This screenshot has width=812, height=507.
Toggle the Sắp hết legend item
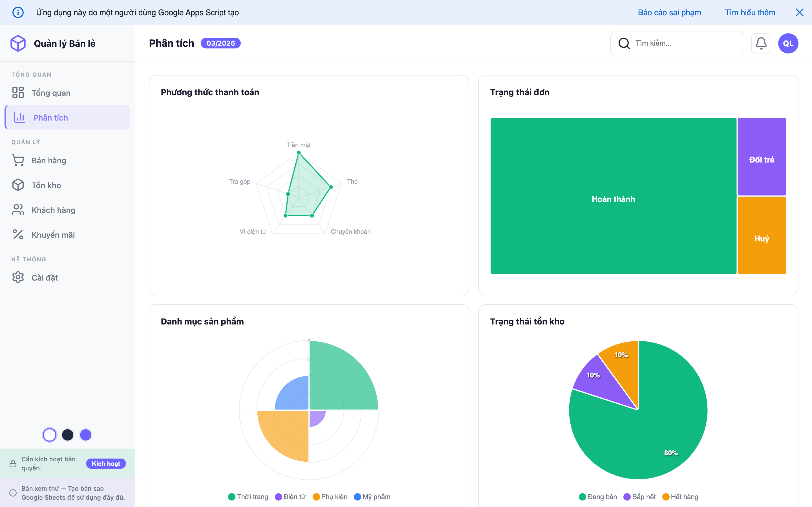click(639, 497)
